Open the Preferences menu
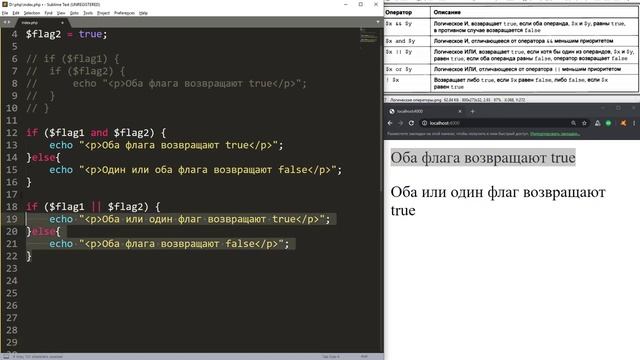Screen dimensions: 640x360 point(124,13)
